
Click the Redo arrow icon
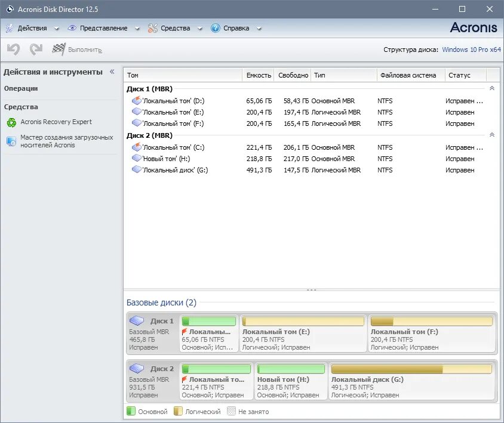(36, 50)
